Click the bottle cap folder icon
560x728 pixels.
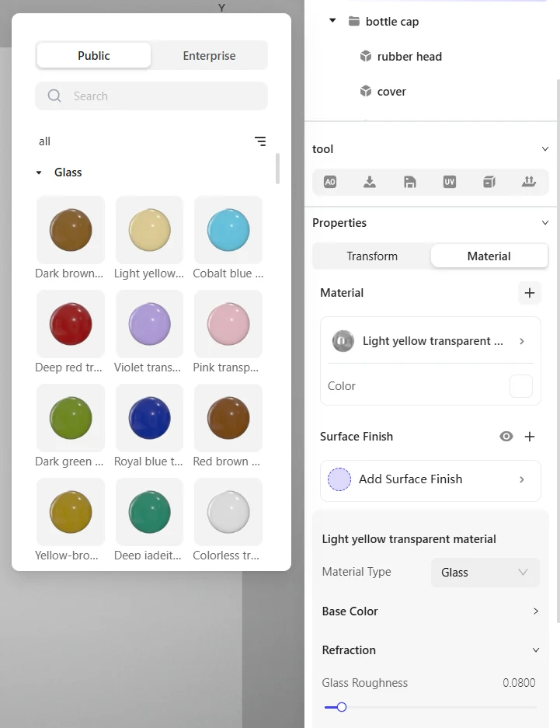[354, 21]
